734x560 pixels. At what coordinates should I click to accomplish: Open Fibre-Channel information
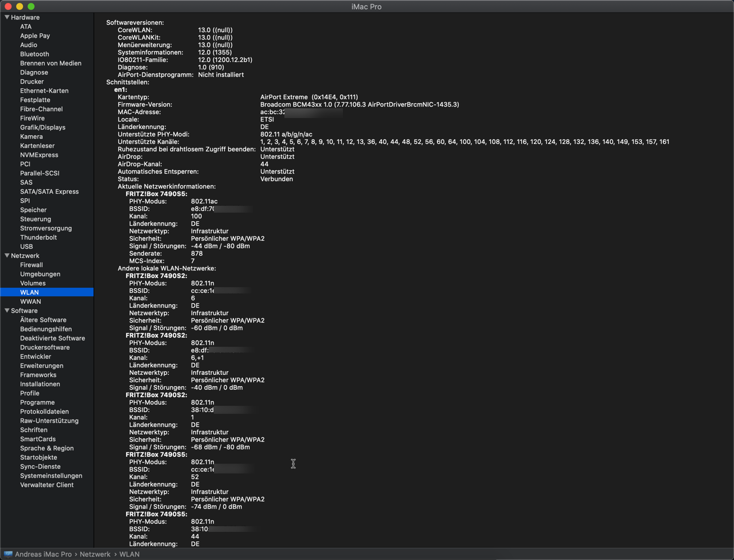(41, 109)
